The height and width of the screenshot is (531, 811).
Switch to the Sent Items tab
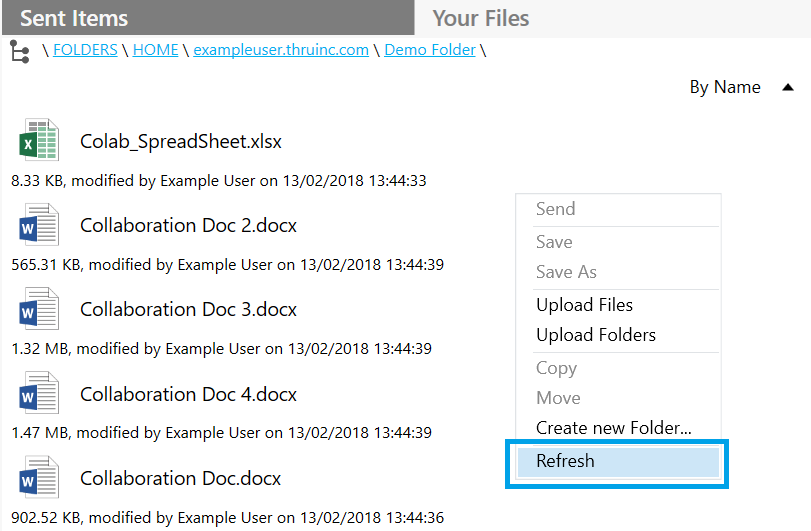point(208,18)
